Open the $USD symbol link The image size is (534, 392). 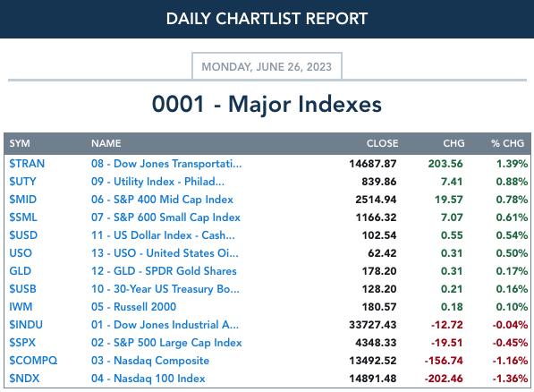point(23,235)
